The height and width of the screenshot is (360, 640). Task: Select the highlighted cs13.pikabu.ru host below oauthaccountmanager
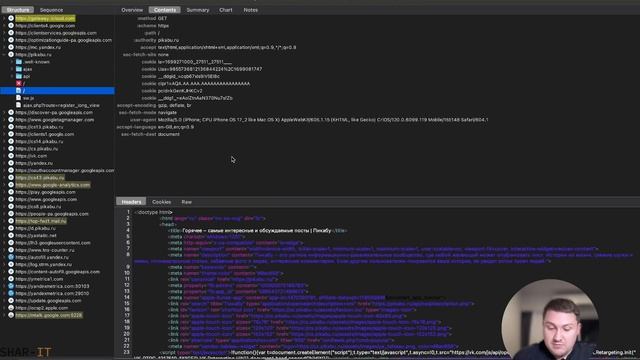coord(40,178)
